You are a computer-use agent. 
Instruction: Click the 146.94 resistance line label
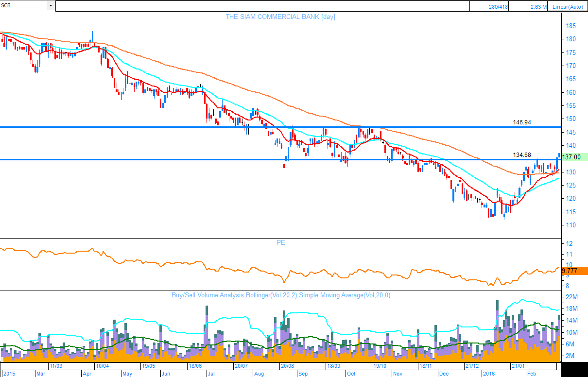coord(522,122)
